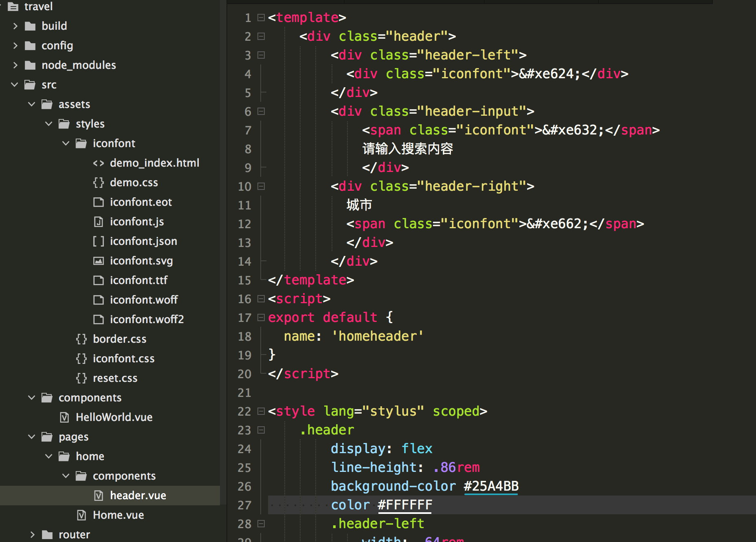Fold the template block on line 1
This screenshot has width=756, height=542.
tap(261, 18)
